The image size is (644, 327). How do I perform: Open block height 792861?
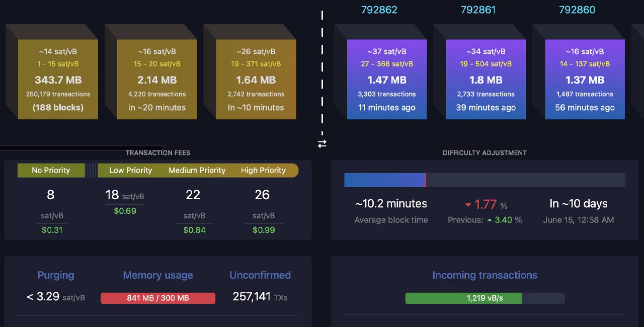pyautogui.click(x=478, y=9)
